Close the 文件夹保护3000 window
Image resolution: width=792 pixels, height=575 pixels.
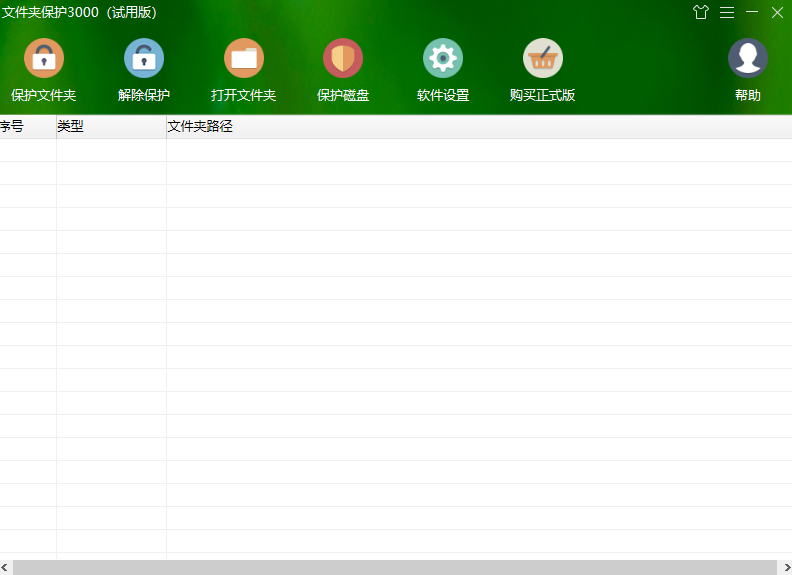[777, 12]
